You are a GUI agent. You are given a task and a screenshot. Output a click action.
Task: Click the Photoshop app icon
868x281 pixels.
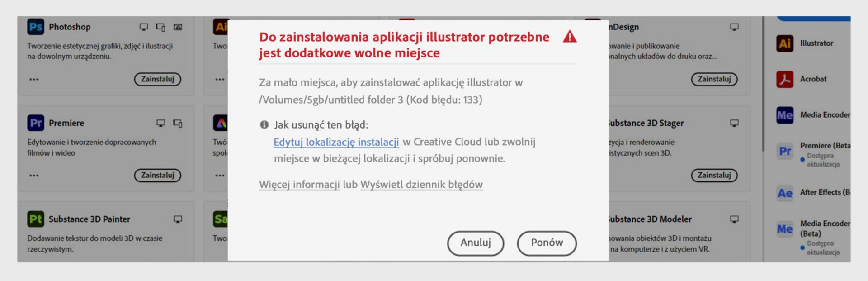pyautogui.click(x=36, y=27)
